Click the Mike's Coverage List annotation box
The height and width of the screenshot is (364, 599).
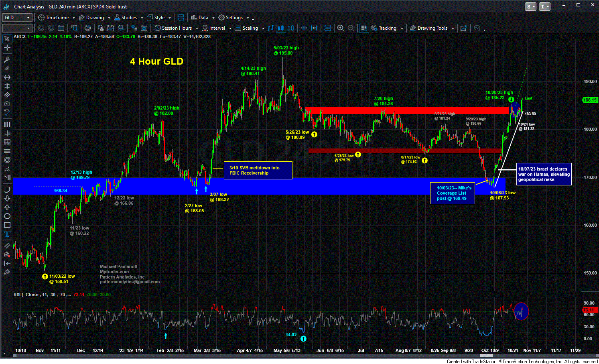pos(452,193)
